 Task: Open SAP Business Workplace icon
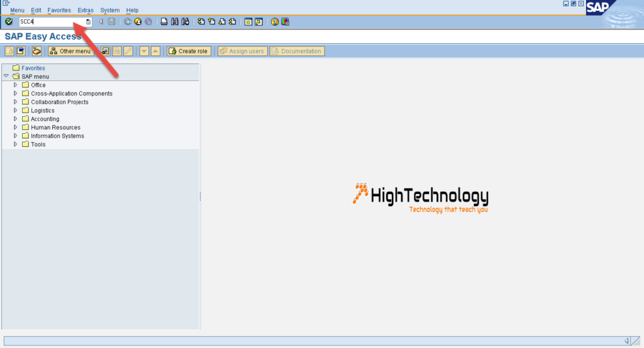coord(36,51)
